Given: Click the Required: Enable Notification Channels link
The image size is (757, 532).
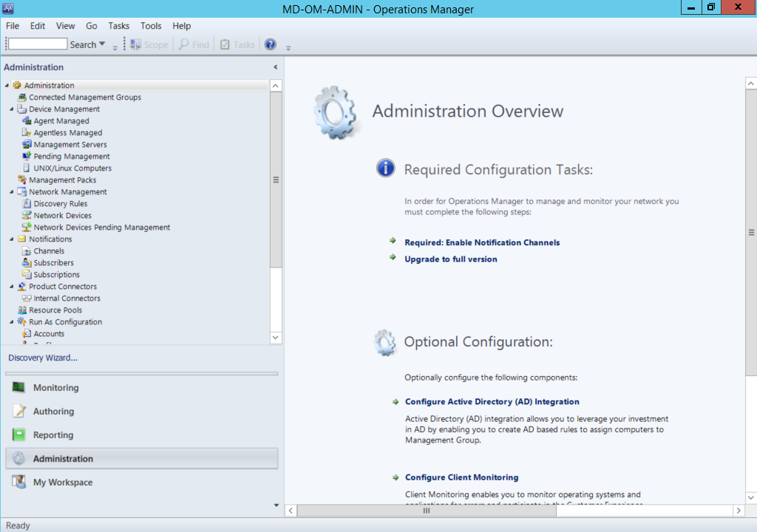Looking at the screenshot, I should point(481,242).
